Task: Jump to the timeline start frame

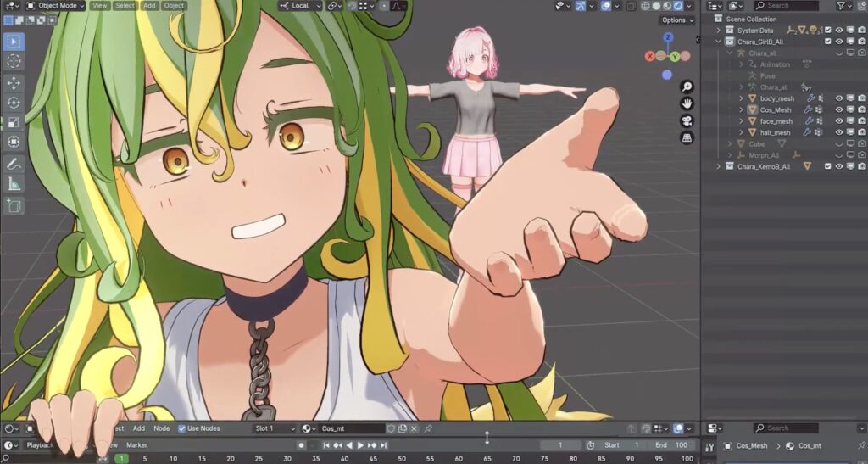Action: (326, 445)
